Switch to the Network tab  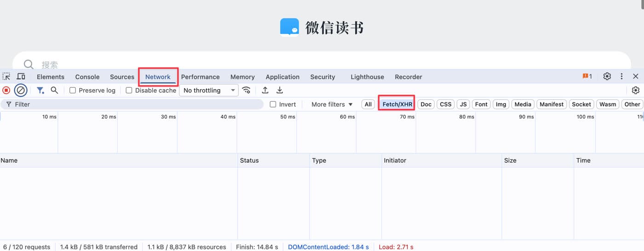click(x=158, y=77)
